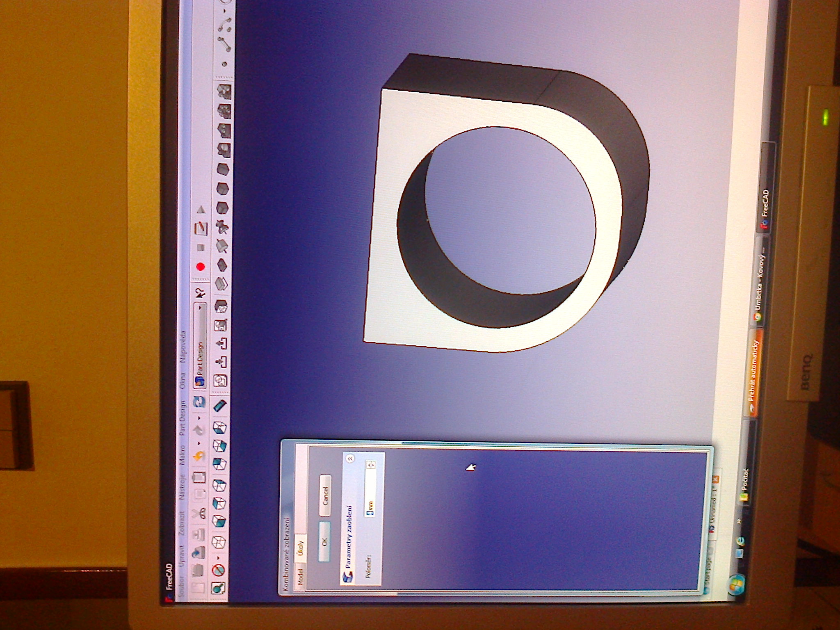Viewport: 840px width, 630px height.
Task: Open the Part Design workbench selector
Action: tap(200, 345)
